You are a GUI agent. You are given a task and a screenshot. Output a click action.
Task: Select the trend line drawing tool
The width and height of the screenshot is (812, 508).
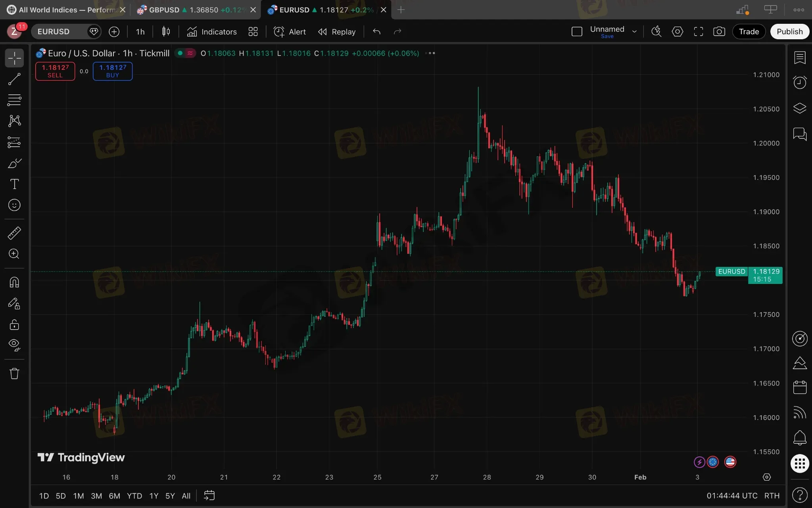(x=14, y=79)
